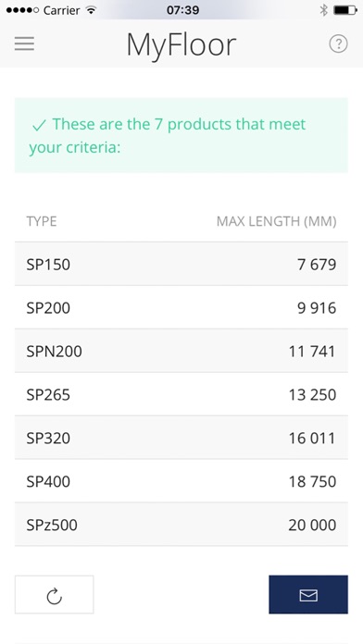Select the SP320 product row
This screenshot has width=363, height=644.
(181, 438)
